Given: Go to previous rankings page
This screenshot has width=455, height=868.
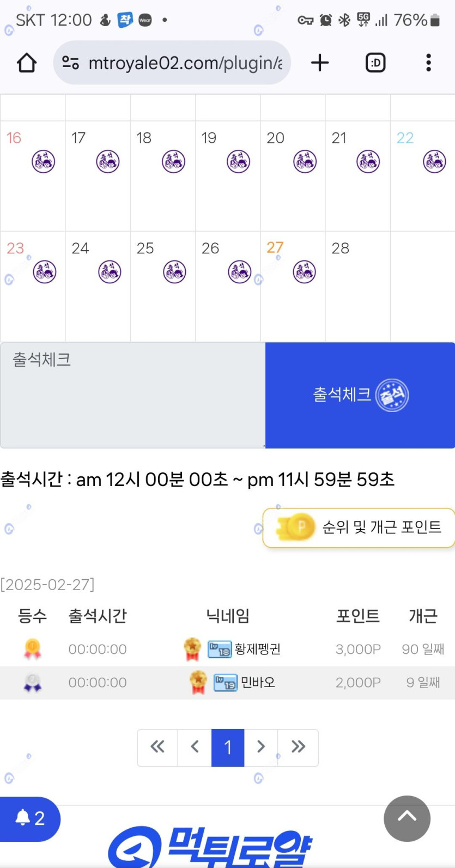Looking at the screenshot, I should point(195,747).
